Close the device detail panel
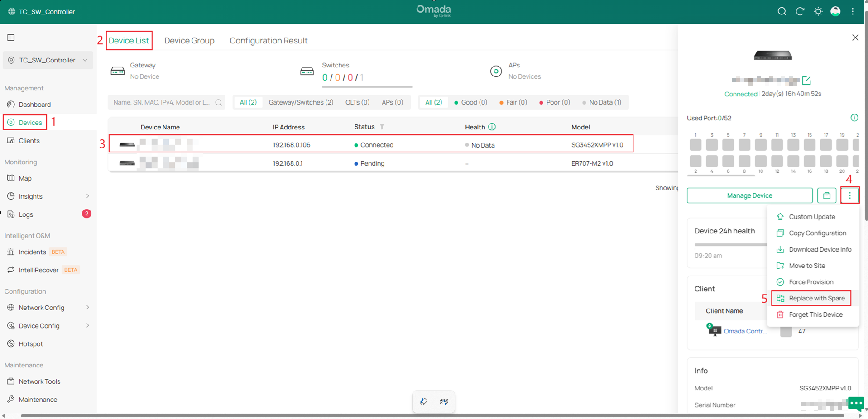Viewport: 868px width, 419px height. click(855, 38)
